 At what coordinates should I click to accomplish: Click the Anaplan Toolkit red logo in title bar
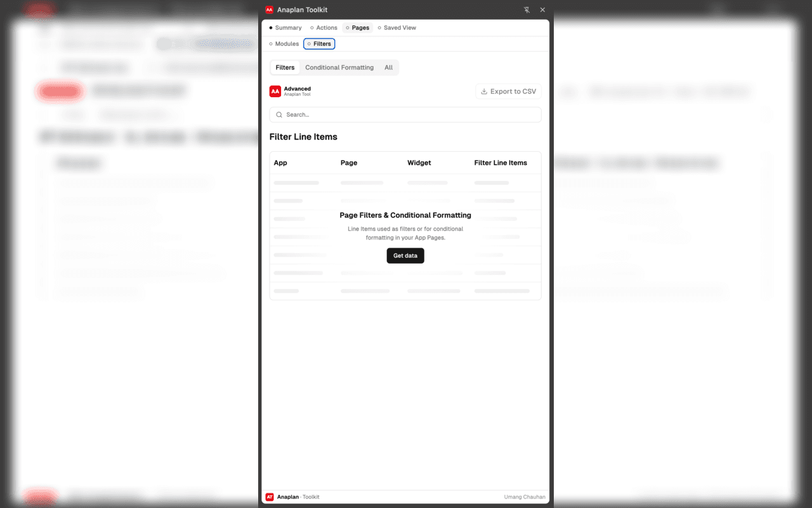270,10
